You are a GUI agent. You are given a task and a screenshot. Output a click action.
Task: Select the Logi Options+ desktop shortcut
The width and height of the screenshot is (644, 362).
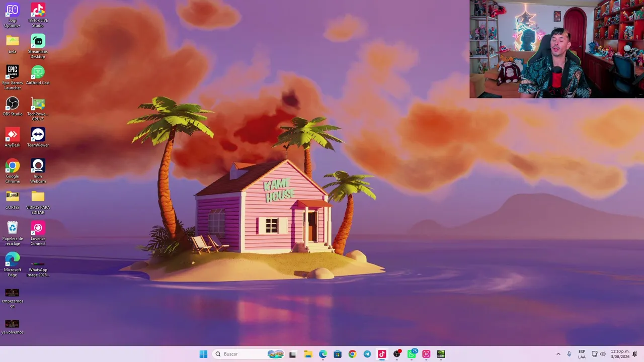12,15
